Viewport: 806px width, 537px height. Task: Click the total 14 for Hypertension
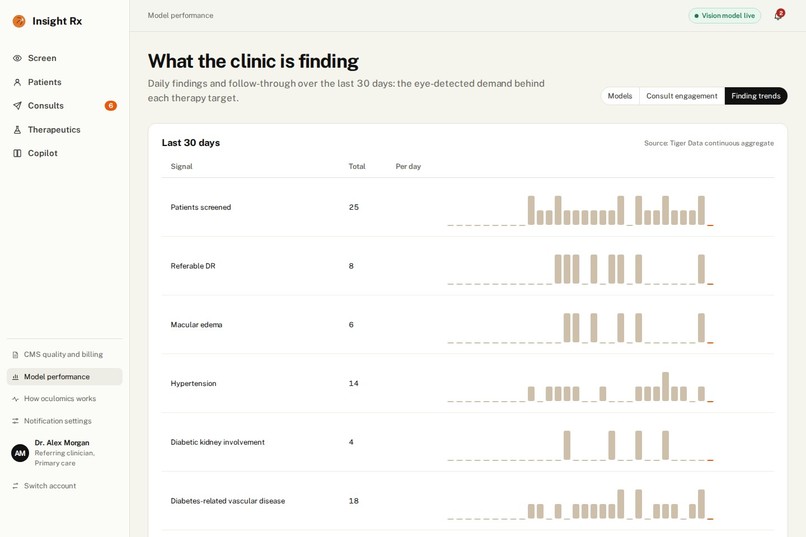[x=354, y=383]
